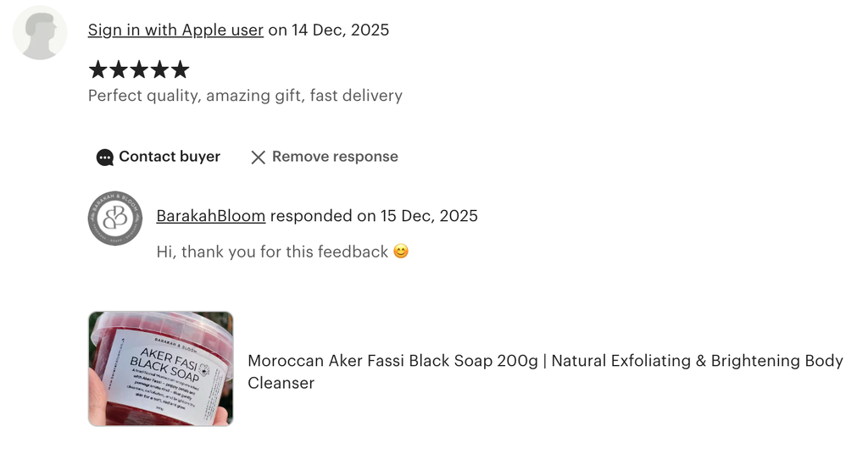
Task: Click the X icon beside Remove response
Action: click(x=259, y=158)
